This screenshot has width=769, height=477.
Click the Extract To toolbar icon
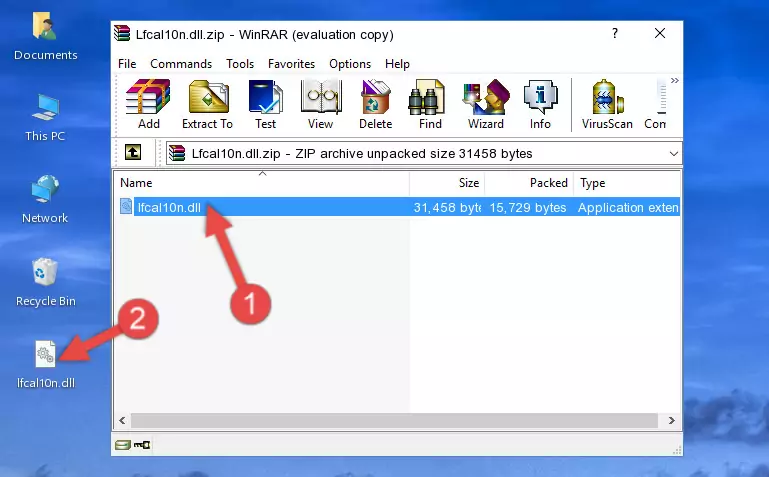tap(207, 104)
